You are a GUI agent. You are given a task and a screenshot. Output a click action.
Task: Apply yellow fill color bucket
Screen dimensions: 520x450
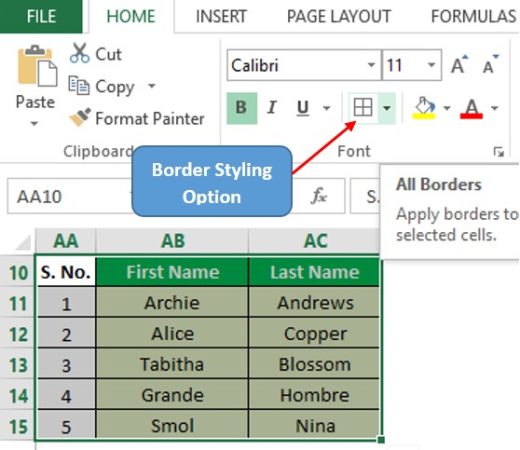click(424, 108)
